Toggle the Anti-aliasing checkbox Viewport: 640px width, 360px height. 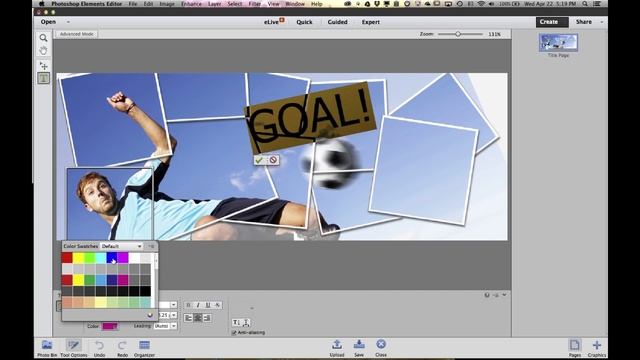click(234, 333)
